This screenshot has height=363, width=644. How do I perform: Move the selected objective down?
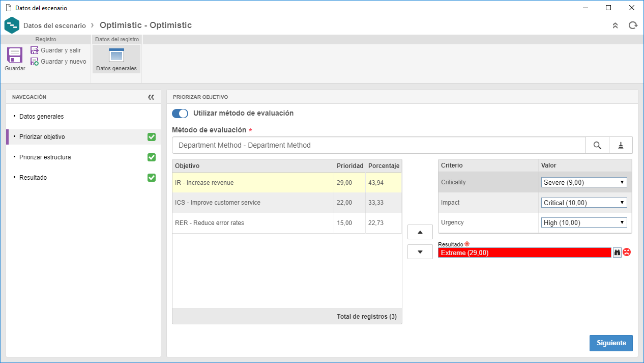(420, 252)
